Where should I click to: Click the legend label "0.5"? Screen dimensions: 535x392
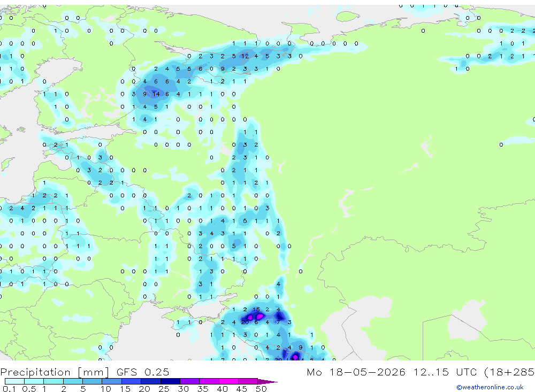point(29,389)
